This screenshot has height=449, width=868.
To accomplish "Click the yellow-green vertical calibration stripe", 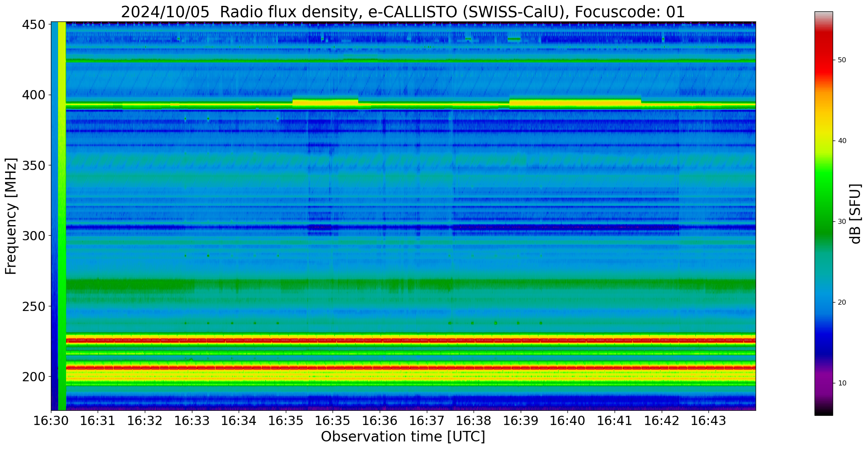I will point(62,216).
